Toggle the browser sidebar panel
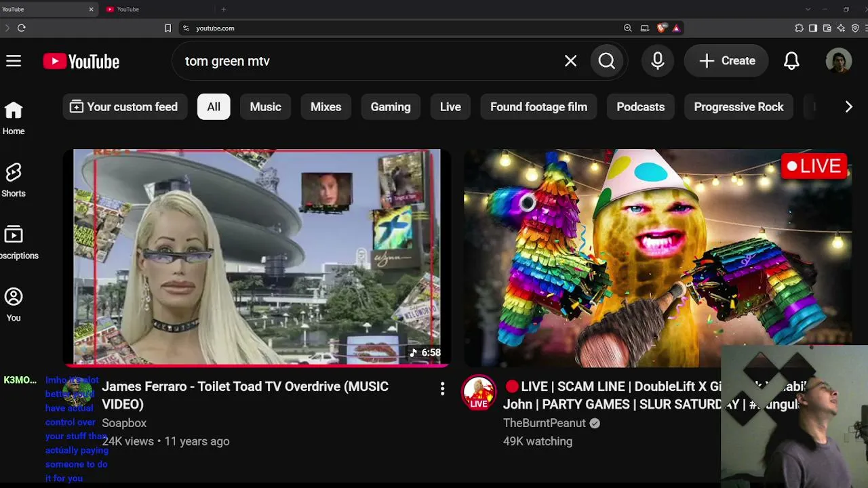This screenshot has height=488, width=868. click(813, 28)
